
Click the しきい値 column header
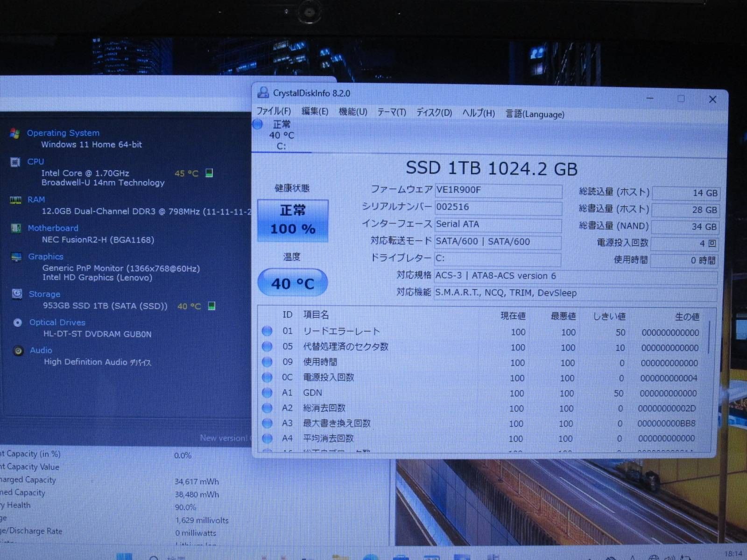point(609,316)
